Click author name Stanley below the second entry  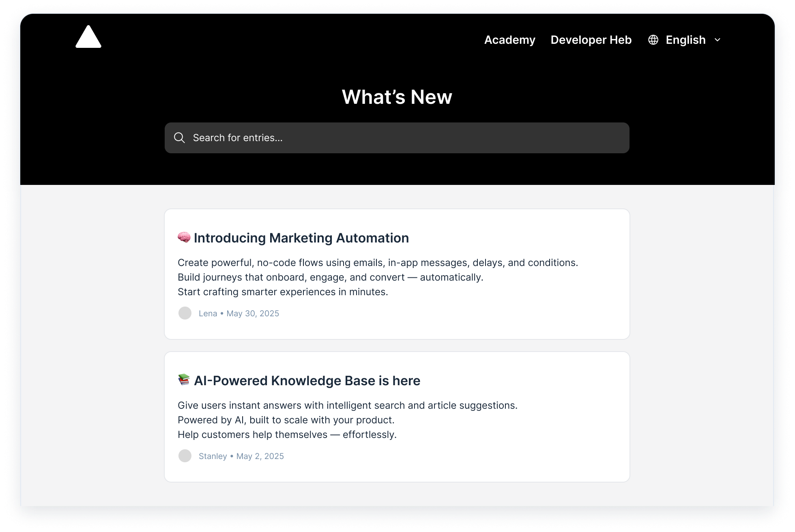213,456
